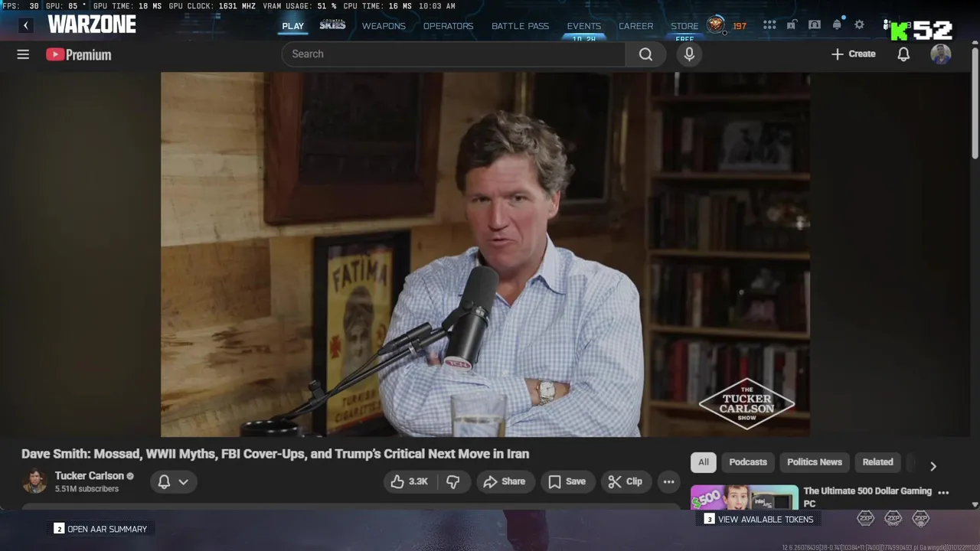
Task: Open Warzone settings gear
Action: click(x=859, y=25)
